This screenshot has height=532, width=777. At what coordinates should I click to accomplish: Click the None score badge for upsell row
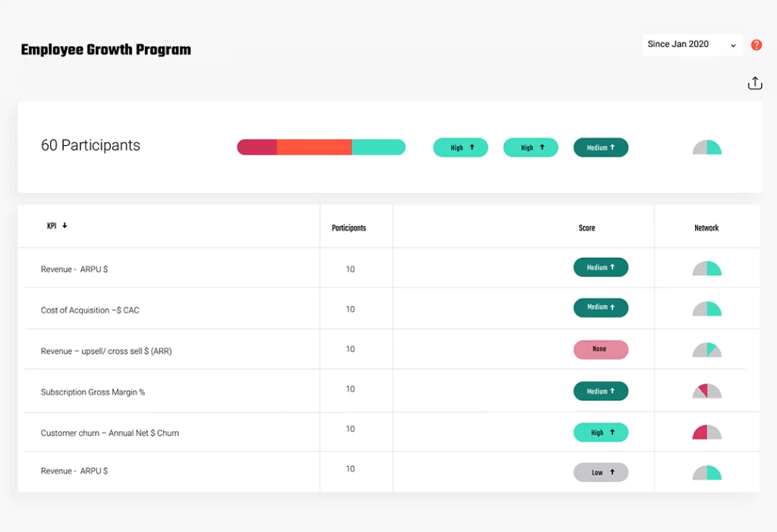click(x=601, y=349)
